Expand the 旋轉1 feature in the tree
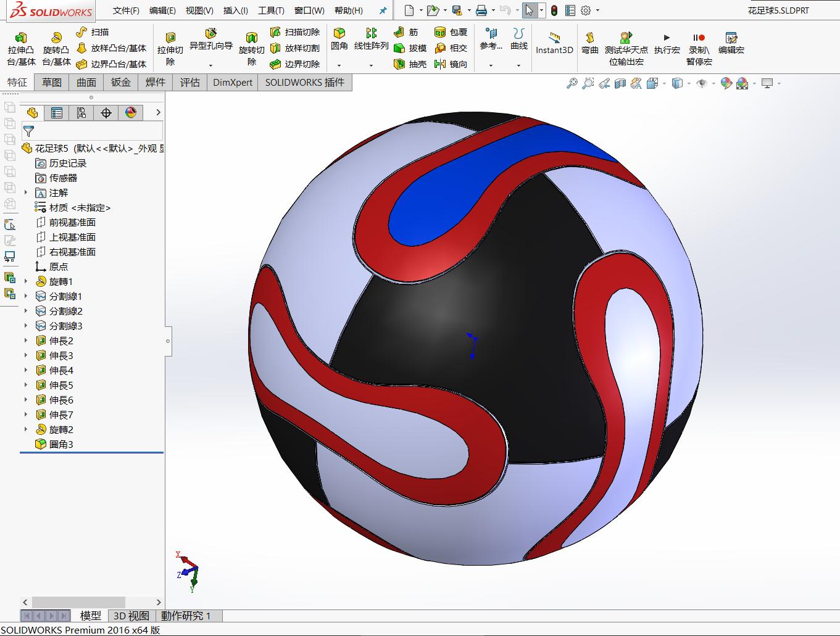Viewport: 840px width, 636px height. [25, 281]
